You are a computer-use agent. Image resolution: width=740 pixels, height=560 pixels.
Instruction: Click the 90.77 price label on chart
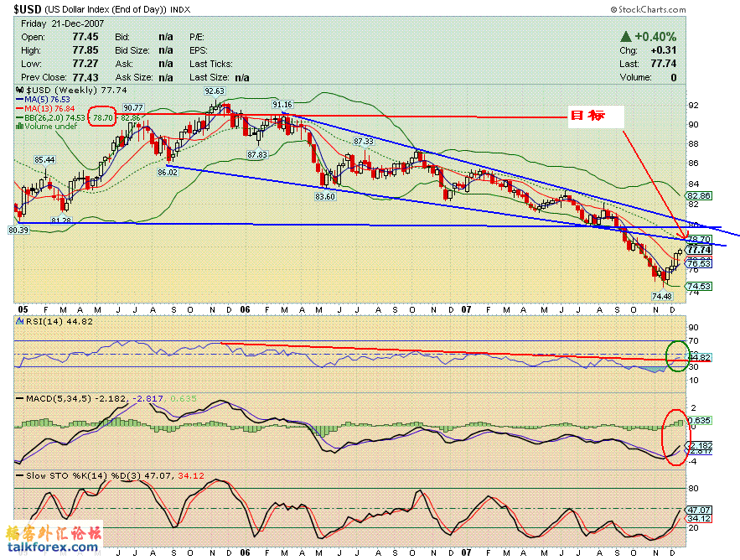tap(133, 108)
